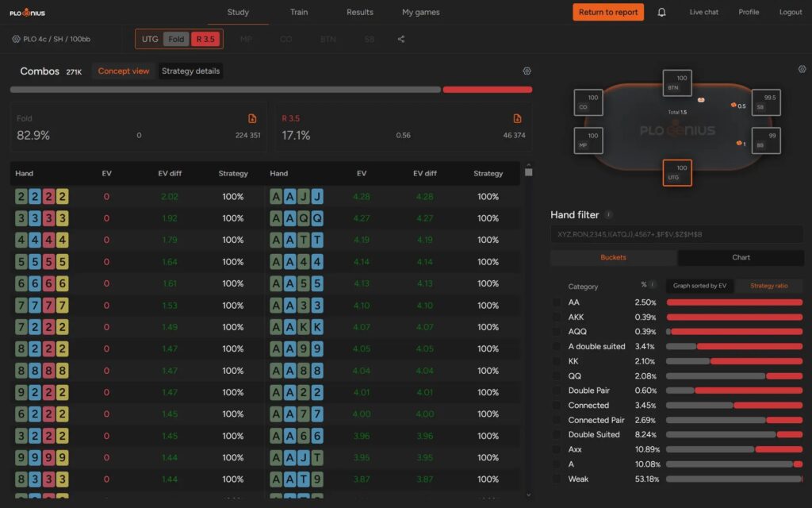This screenshot has height=508, width=812.
Task: Open Live chat
Action: click(x=703, y=12)
